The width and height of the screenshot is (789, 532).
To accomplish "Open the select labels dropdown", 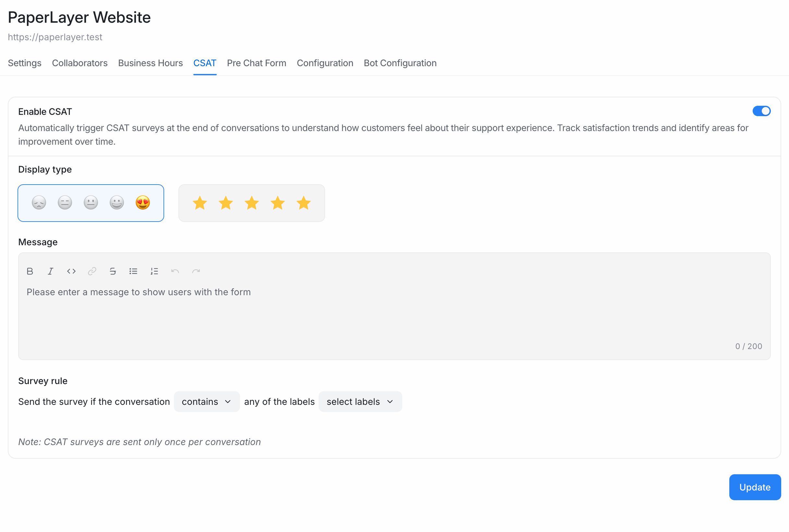I will (x=360, y=402).
